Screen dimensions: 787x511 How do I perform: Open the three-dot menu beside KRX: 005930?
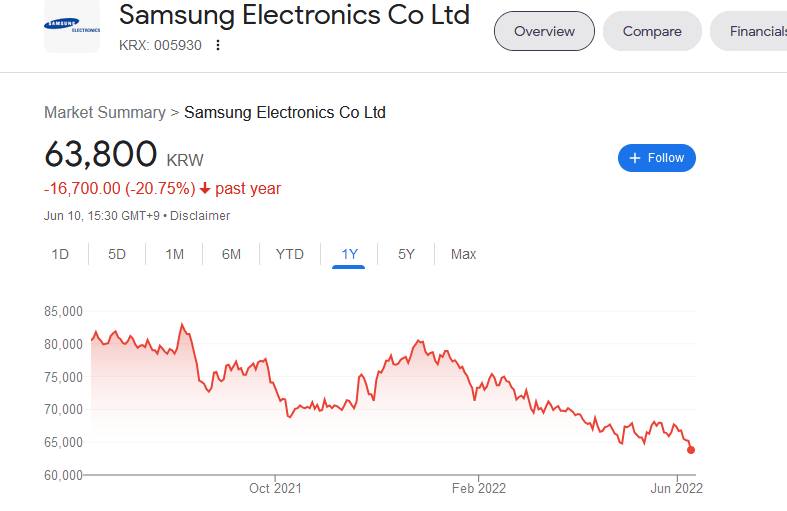pos(218,45)
